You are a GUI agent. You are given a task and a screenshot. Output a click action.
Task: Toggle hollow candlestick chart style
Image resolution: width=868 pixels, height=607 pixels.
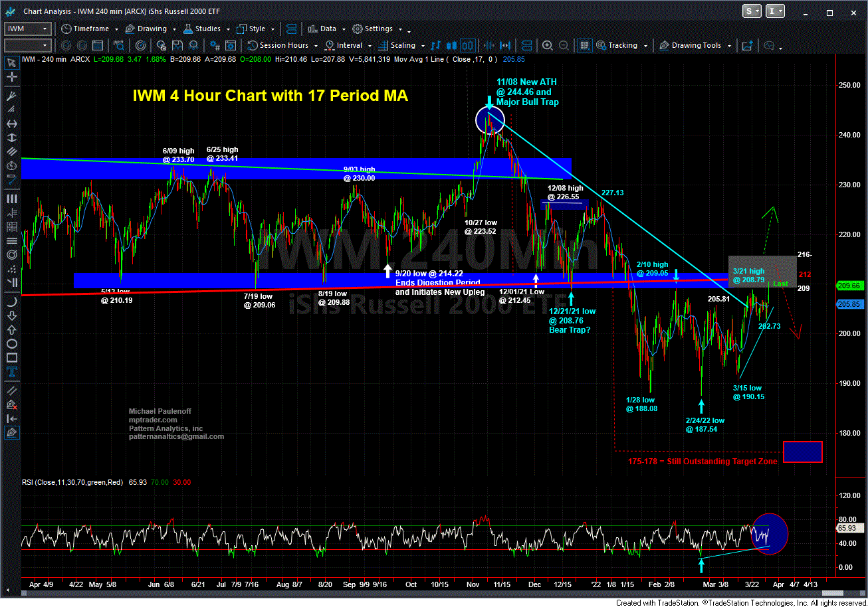pyautogui.click(x=467, y=45)
